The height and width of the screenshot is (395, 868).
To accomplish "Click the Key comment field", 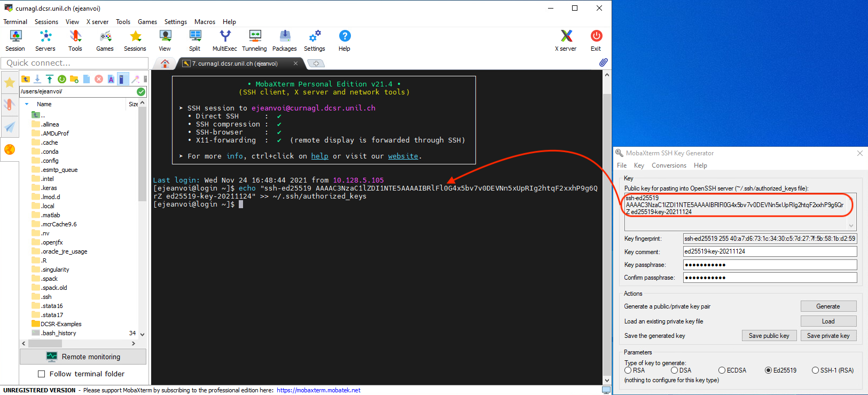I will coord(770,251).
